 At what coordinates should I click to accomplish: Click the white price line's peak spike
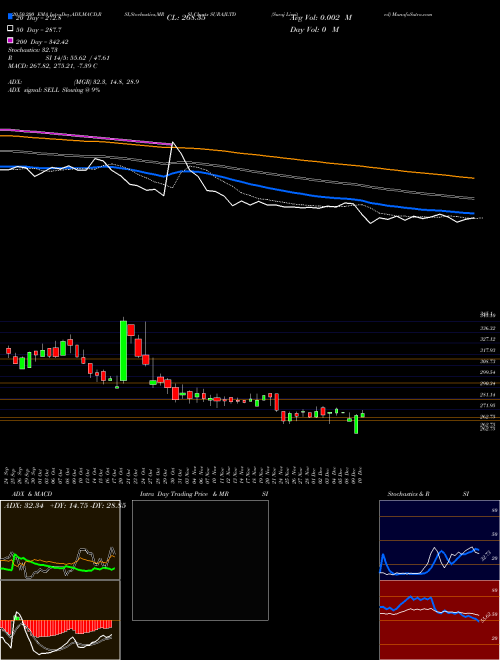[173, 142]
